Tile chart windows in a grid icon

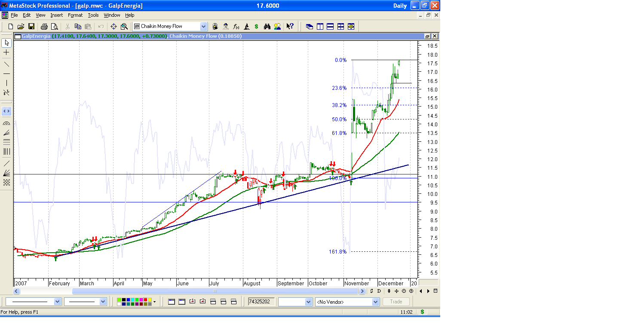(340, 26)
